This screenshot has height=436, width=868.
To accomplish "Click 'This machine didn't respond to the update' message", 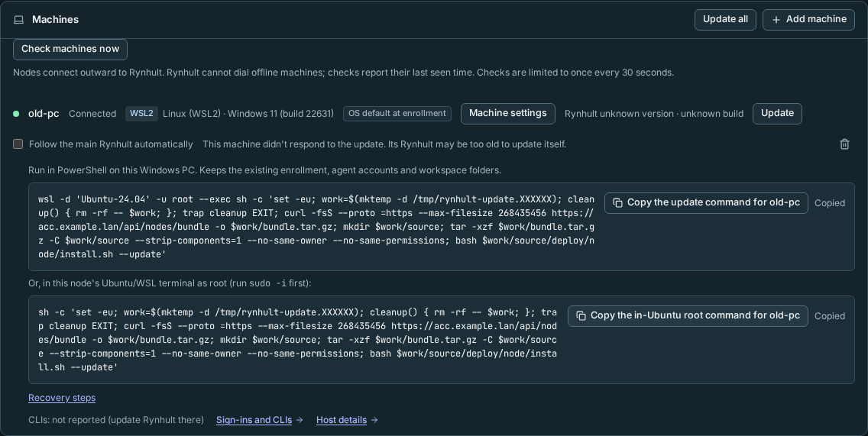I will pyautogui.click(x=384, y=144).
